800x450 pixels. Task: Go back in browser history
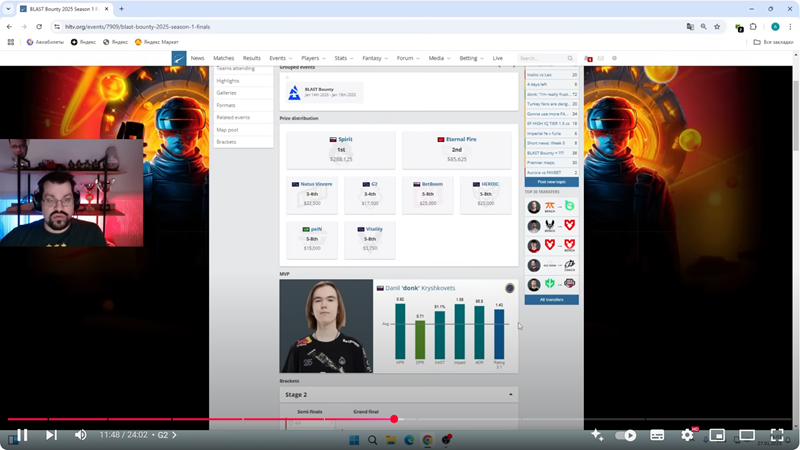click(9, 27)
